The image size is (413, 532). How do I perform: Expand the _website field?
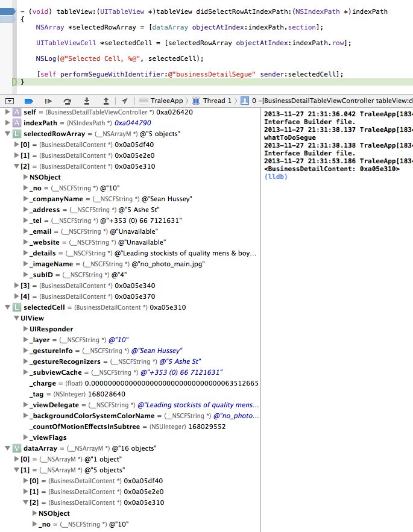[x=25, y=242]
